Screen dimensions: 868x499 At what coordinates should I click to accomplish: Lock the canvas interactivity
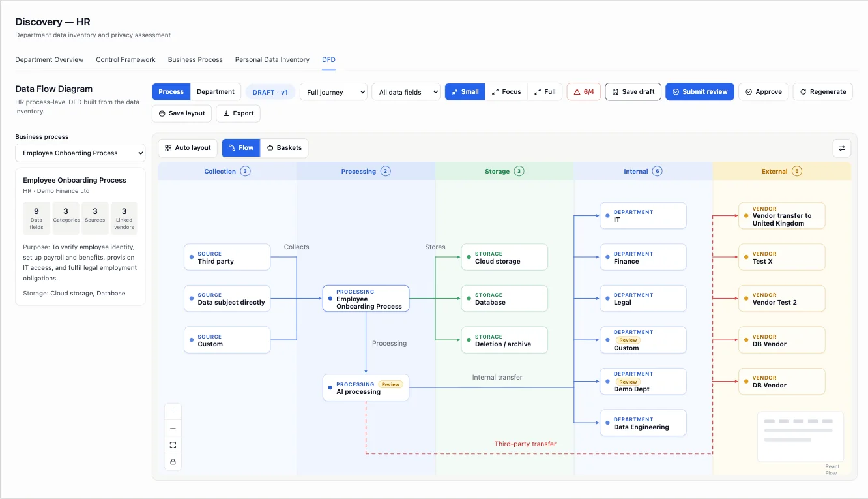click(173, 462)
